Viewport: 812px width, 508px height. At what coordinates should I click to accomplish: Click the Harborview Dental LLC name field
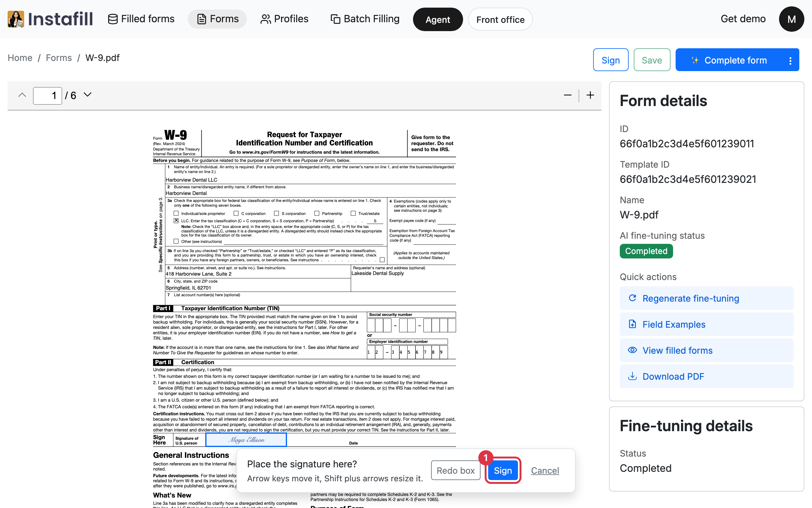coord(311,180)
